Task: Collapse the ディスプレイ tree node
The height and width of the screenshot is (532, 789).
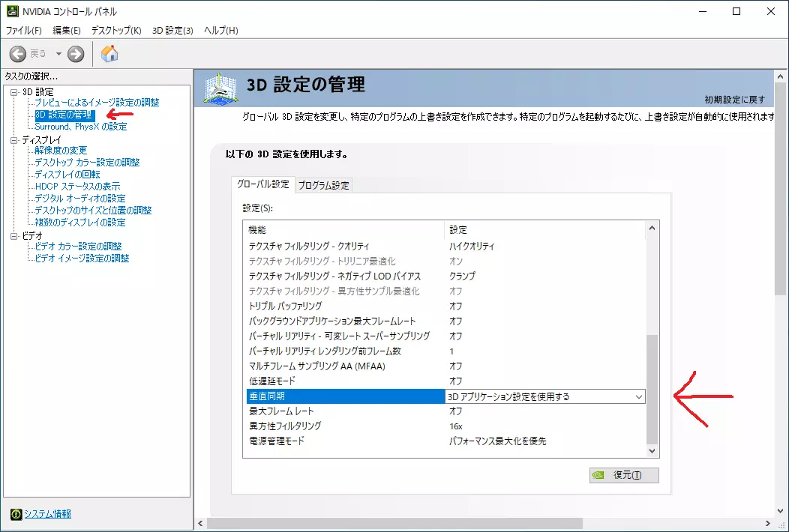Action: point(14,140)
